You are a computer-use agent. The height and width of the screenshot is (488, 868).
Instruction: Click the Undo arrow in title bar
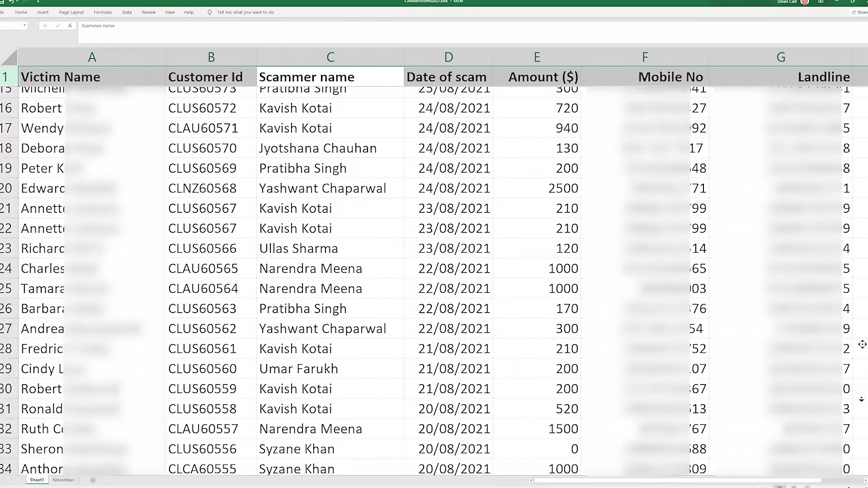[11, 2]
